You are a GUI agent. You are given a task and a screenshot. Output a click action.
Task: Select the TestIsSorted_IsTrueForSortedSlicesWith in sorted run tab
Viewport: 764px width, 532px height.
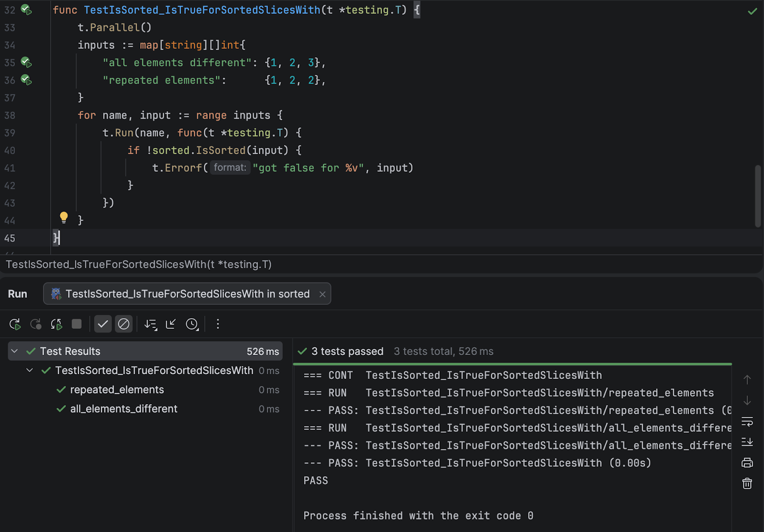coord(187,294)
